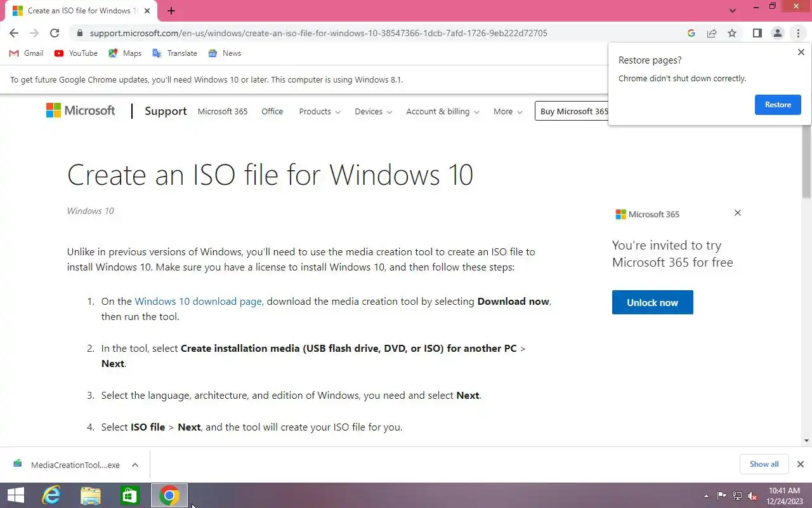The width and height of the screenshot is (812, 508).
Task: Click the Unlock now button
Action: 652,302
